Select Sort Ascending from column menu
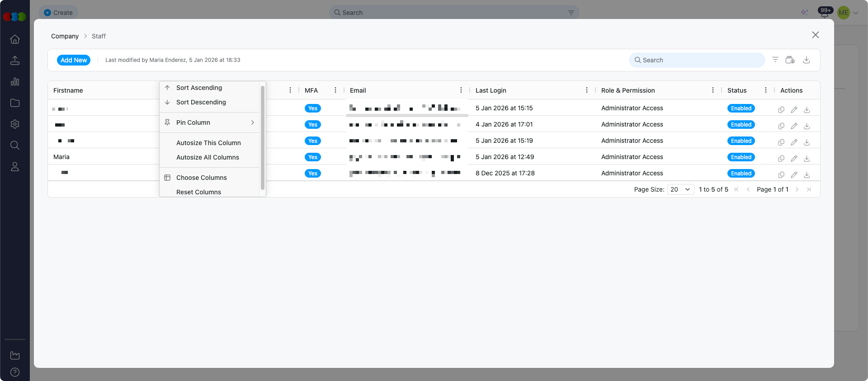This screenshot has width=868, height=381. click(x=199, y=88)
